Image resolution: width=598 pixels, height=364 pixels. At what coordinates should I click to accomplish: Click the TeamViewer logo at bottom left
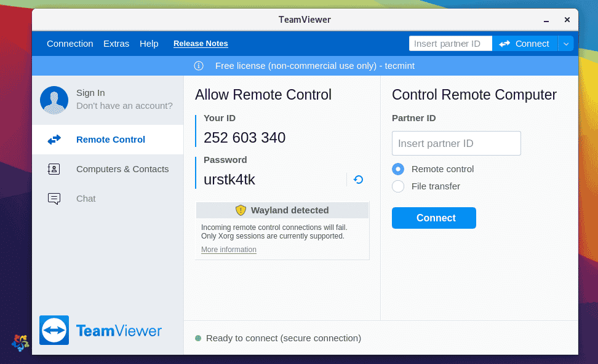pos(100,330)
